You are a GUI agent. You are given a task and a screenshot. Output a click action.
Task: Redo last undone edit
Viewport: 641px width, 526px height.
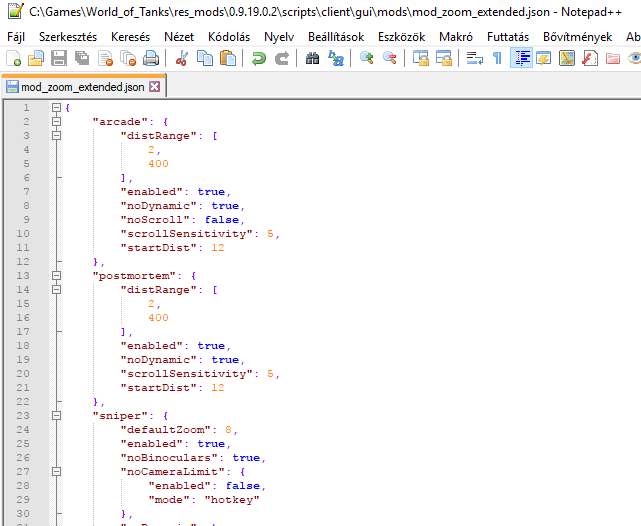pyautogui.click(x=282, y=58)
